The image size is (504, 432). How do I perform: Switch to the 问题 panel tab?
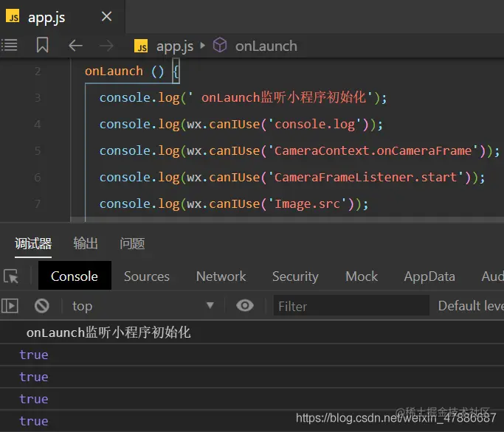132,243
